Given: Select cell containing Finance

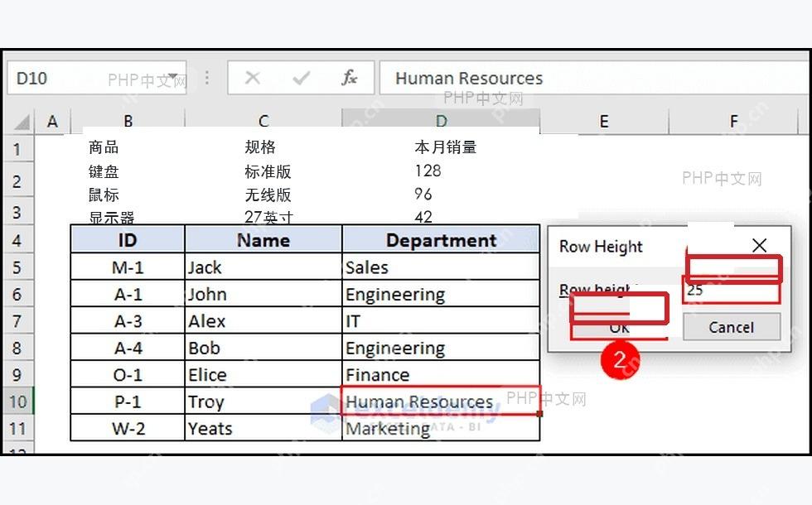Looking at the screenshot, I should [x=441, y=374].
